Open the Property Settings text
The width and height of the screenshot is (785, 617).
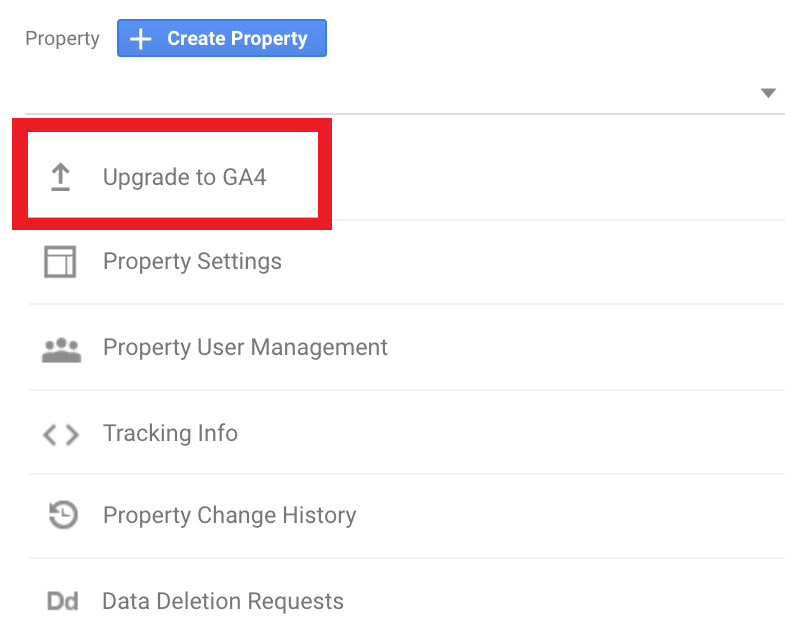click(192, 262)
